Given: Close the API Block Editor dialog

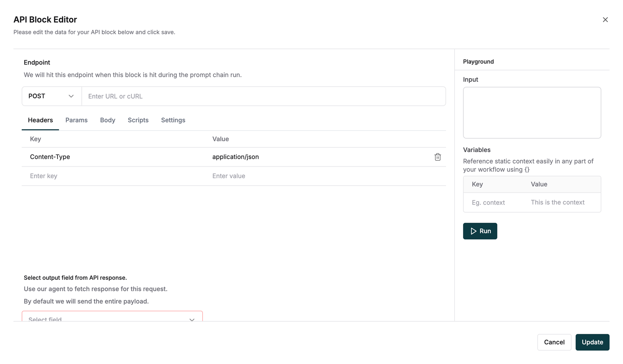Looking at the screenshot, I should coord(605,19).
